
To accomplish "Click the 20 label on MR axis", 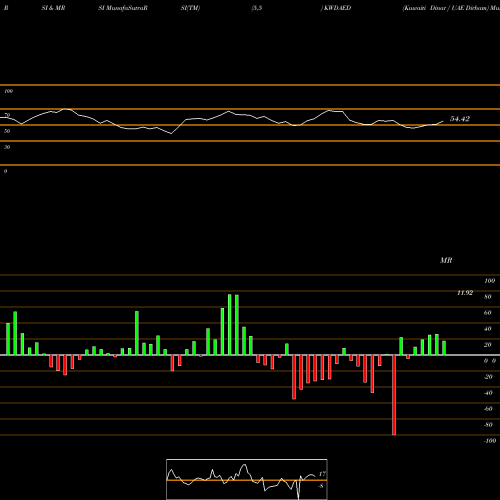I will pyautogui.click(x=488, y=345).
